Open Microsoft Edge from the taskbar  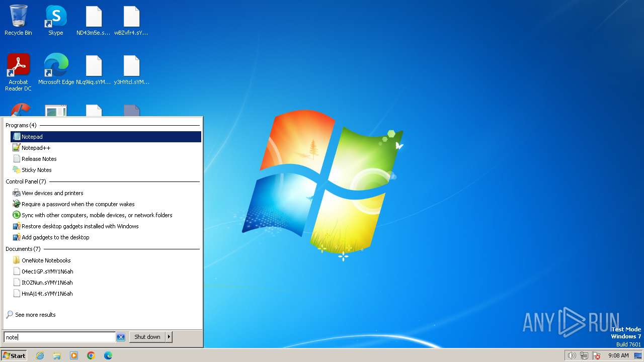point(108,355)
